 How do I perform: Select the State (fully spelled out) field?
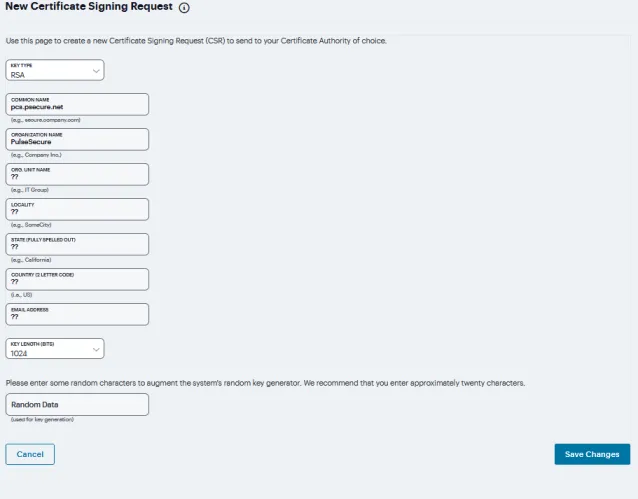77,244
